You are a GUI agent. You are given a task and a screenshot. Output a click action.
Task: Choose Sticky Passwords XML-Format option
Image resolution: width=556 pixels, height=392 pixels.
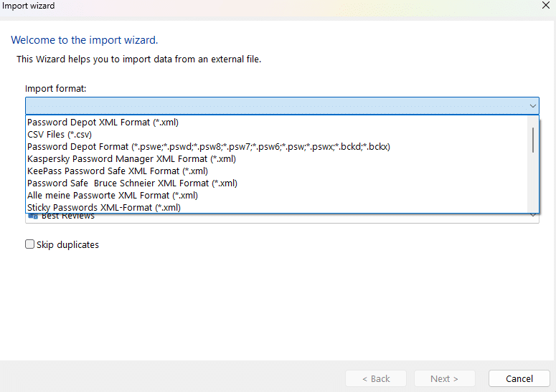pos(277,207)
